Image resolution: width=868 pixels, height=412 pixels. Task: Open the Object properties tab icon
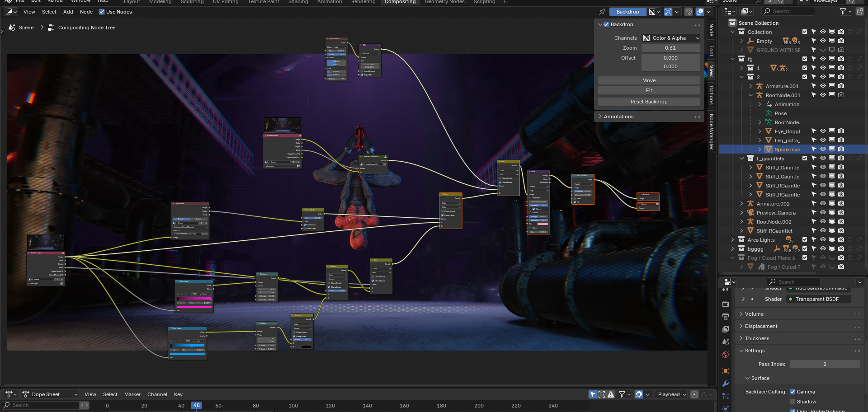[x=726, y=371]
